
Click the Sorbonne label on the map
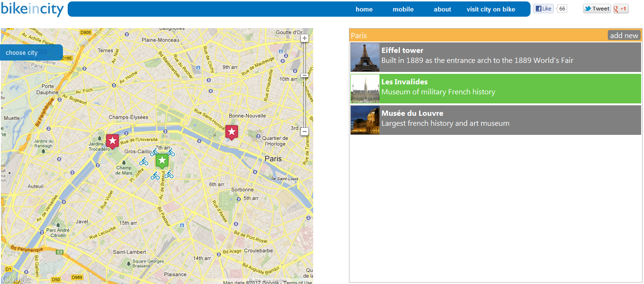point(242,190)
